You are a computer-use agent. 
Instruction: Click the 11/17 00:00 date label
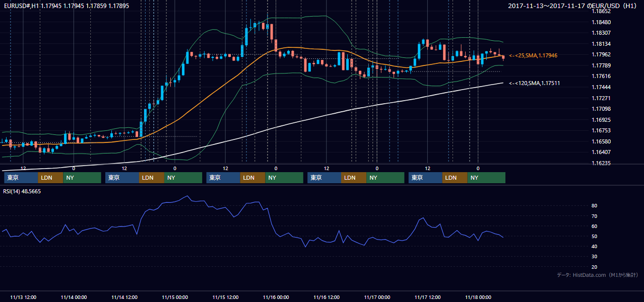pyautogui.click(x=377, y=297)
